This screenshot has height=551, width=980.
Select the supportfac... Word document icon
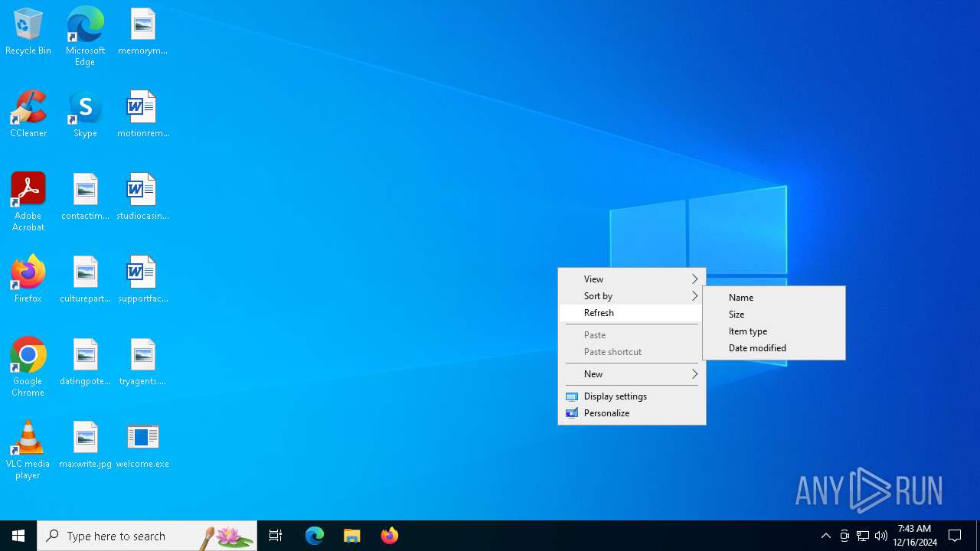[142, 279]
